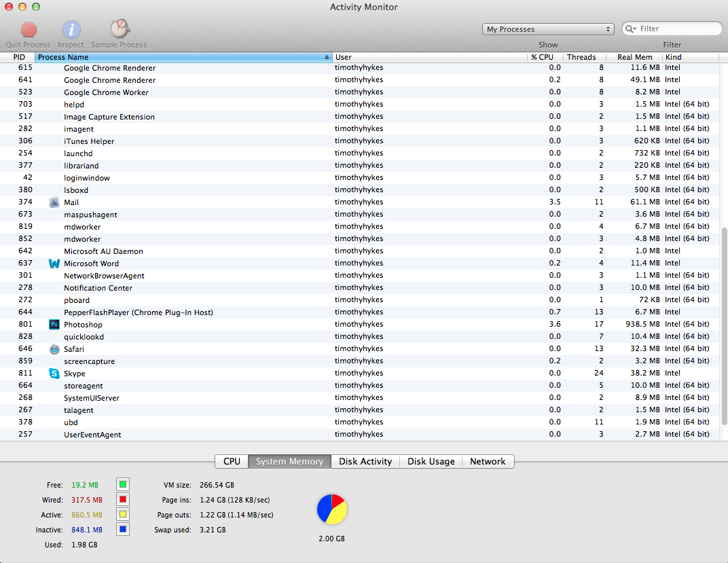Select the Mail app icon in process list
This screenshot has height=563, width=728.
(x=54, y=202)
